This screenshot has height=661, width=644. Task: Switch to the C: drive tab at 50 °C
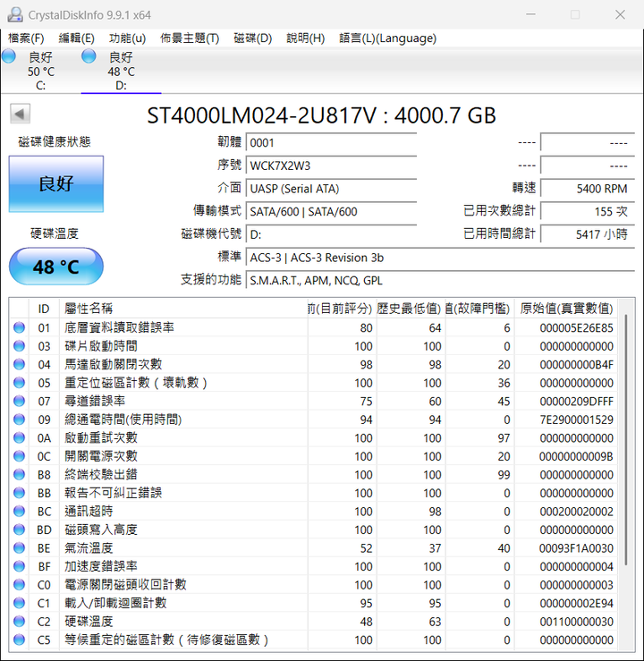pyautogui.click(x=40, y=70)
